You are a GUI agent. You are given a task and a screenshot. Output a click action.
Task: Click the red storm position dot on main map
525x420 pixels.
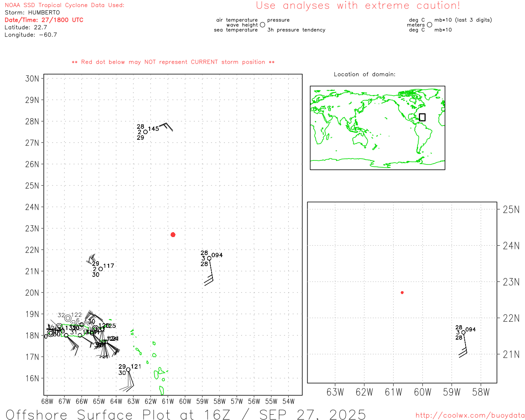click(173, 235)
